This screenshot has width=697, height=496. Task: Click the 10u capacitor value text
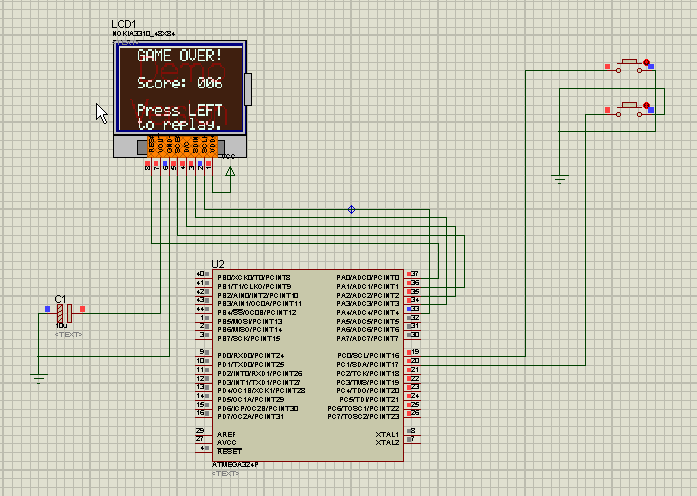pos(61,326)
